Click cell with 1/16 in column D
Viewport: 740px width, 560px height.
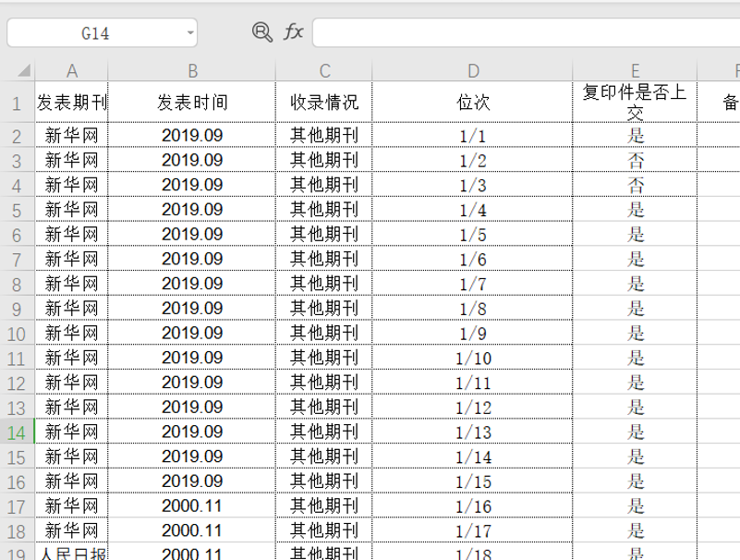coord(473,505)
